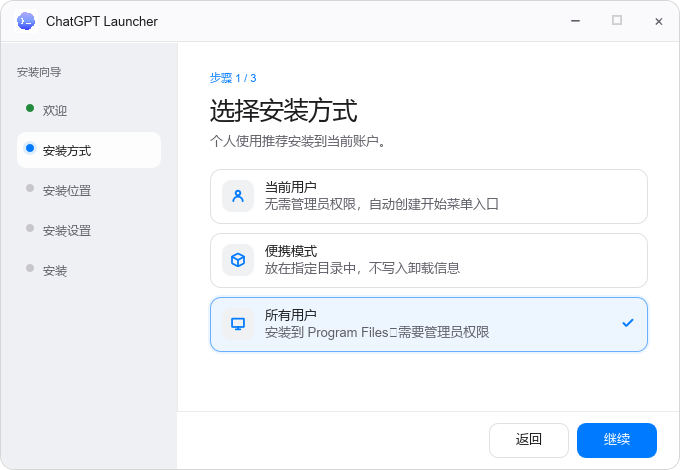Image resolution: width=680 pixels, height=470 pixels.
Task: Select the 当前用户 install option card
Action: [428, 196]
